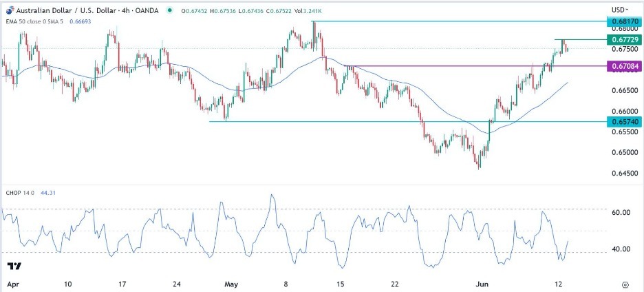Select the teal horizontal line at 0.65740
Viewport: 644px width, 292px height.
click(x=408, y=121)
